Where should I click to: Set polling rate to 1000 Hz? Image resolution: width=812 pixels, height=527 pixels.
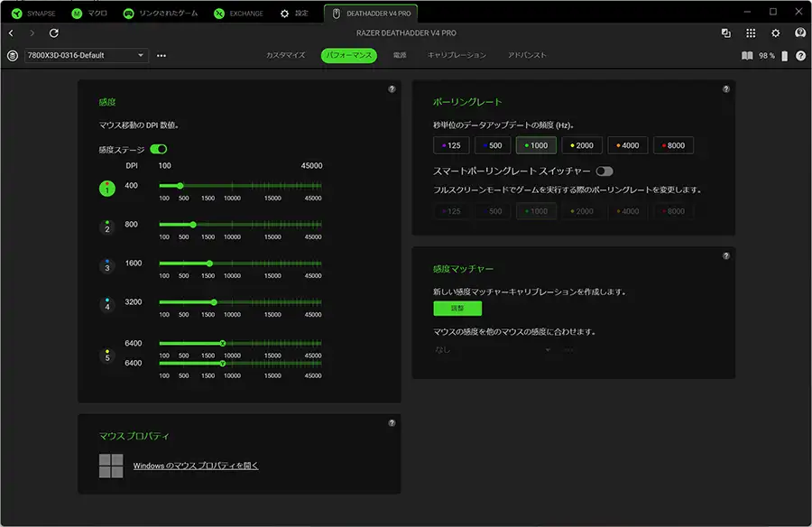536,145
